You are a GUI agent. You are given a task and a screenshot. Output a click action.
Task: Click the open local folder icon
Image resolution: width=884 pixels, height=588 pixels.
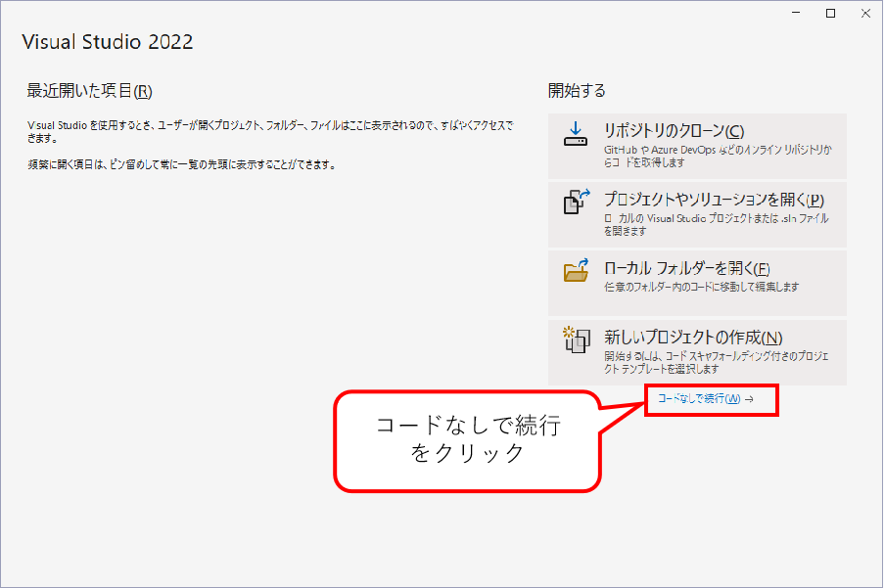pyautogui.click(x=577, y=270)
